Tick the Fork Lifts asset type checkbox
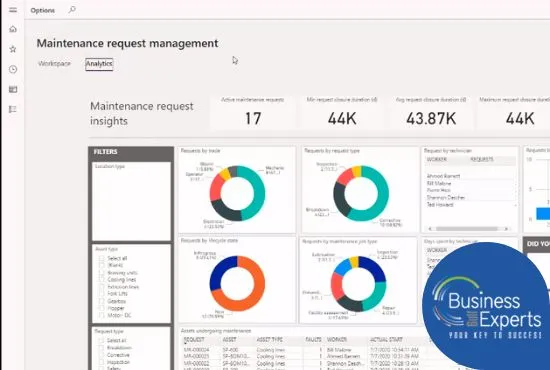This screenshot has width=550, height=370. pos(102,294)
